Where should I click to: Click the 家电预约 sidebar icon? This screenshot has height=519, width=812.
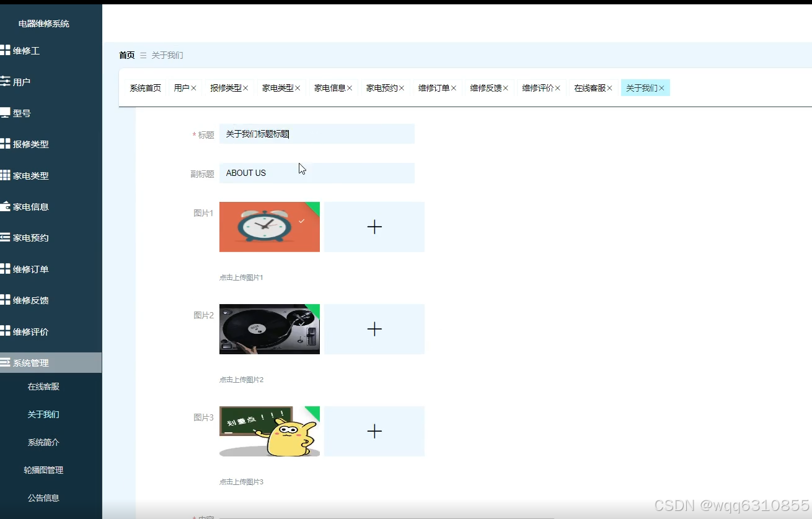click(x=7, y=237)
